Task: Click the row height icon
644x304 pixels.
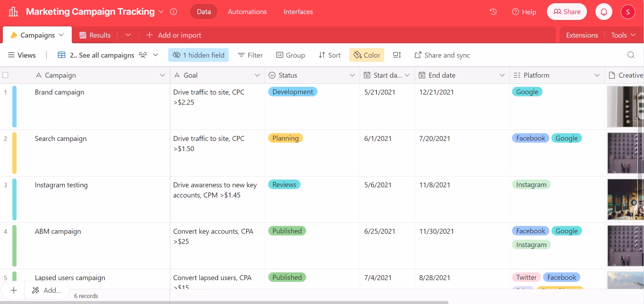Action: tap(397, 55)
